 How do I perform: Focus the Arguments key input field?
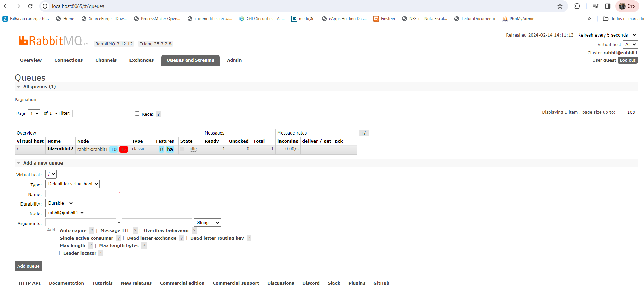coord(81,223)
